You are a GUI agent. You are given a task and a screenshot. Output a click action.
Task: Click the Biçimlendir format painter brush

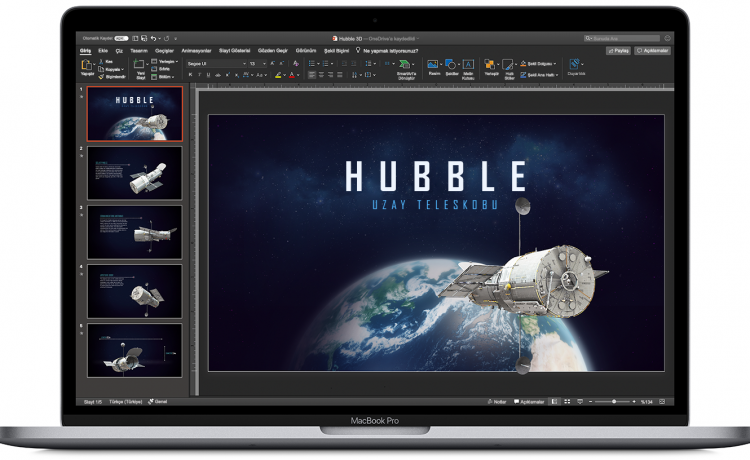pos(101,77)
